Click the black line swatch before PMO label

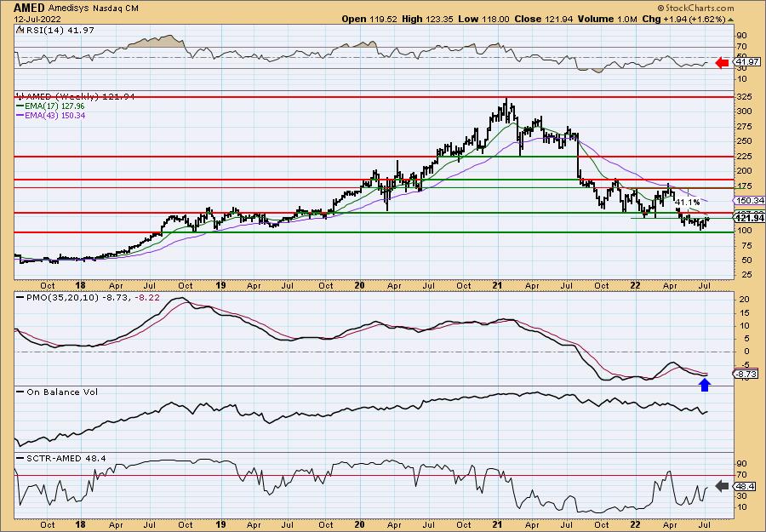(x=19, y=297)
